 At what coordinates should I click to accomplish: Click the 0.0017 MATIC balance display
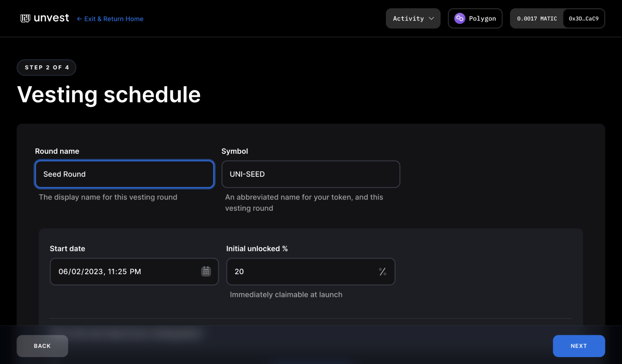tap(537, 18)
